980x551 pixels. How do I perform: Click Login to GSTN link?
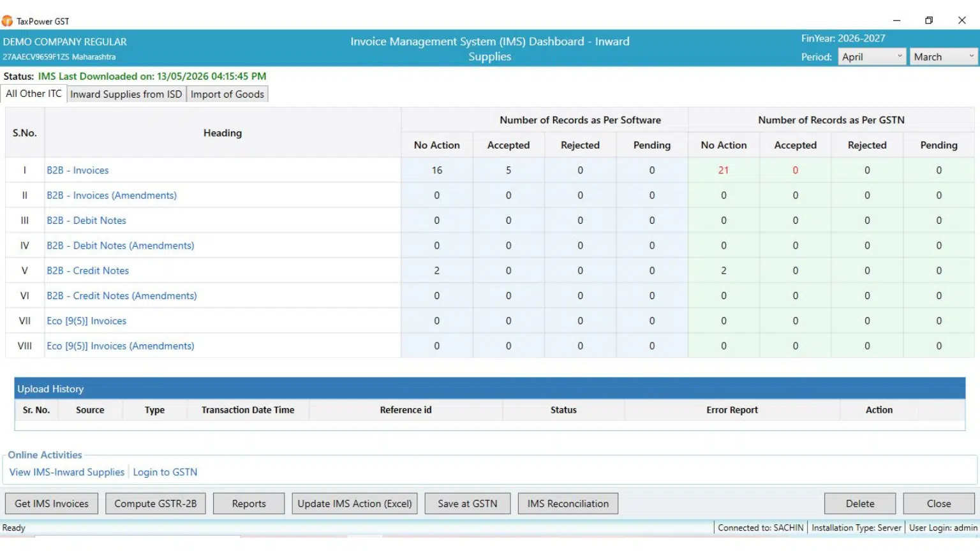click(x=165, y=472)
